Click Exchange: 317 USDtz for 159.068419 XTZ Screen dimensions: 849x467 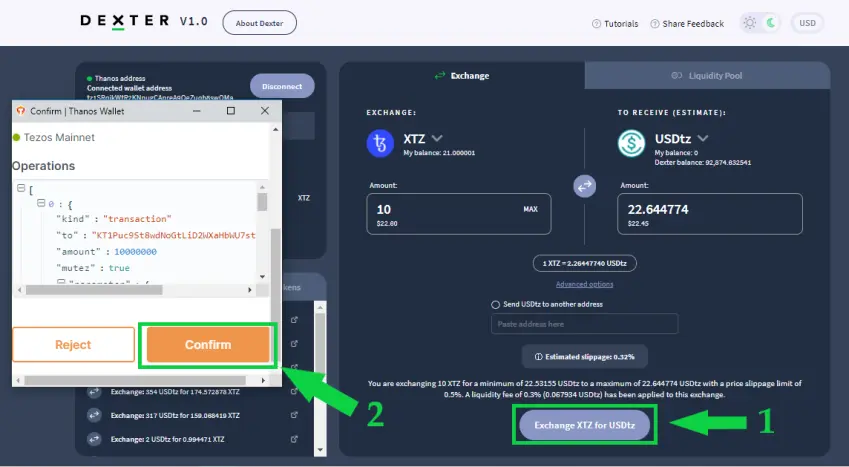[x=175, y=416]
